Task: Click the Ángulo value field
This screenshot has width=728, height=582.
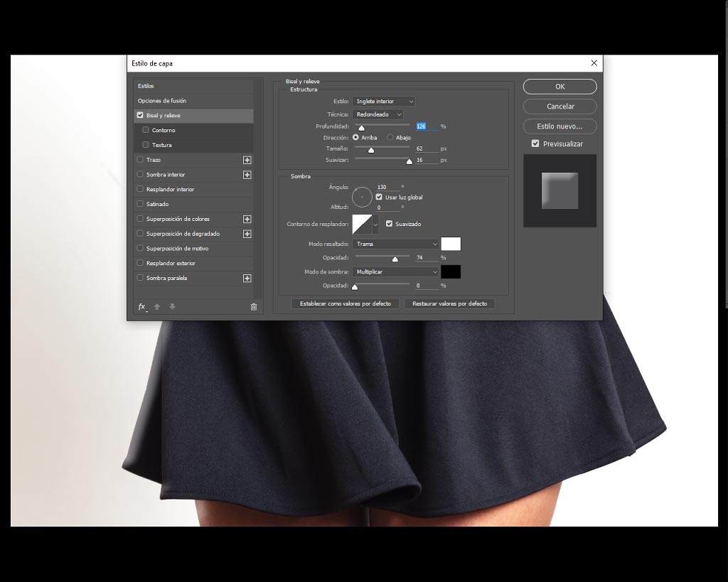Action: point(387,187)
